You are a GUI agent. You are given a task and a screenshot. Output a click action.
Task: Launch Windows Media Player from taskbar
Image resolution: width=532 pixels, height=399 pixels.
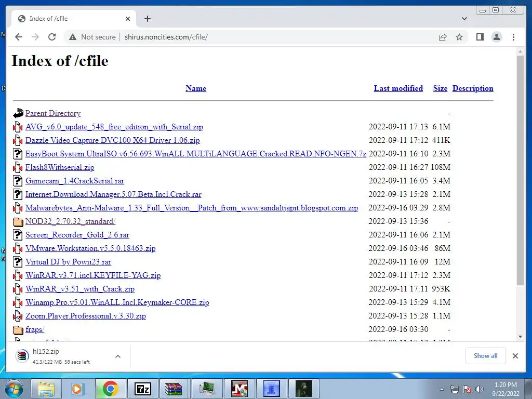(78, 389)
